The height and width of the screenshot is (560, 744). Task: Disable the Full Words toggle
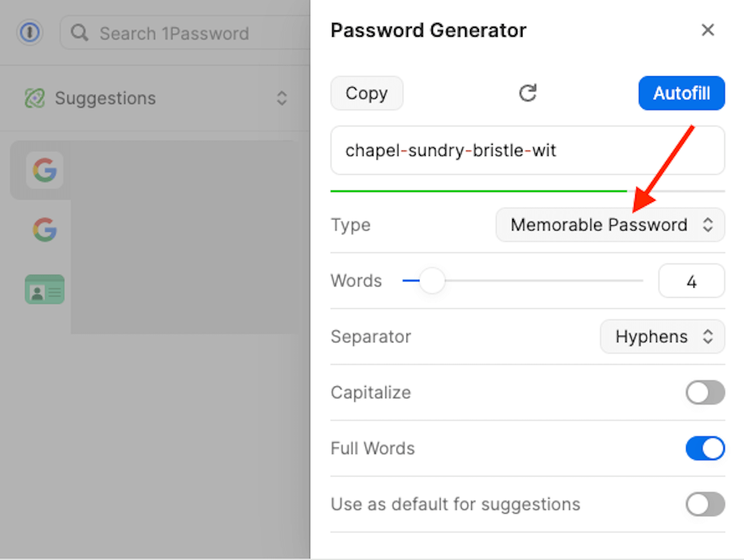click(x=705, y=448)
